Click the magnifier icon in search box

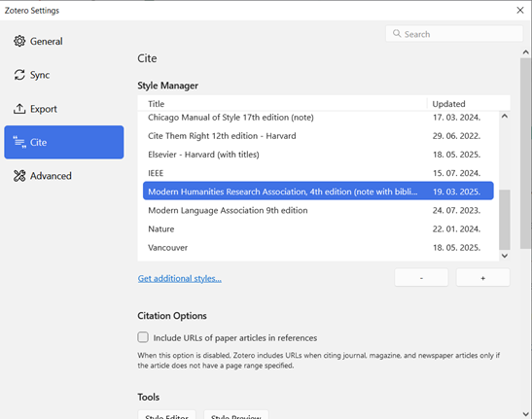pos(397,33)
